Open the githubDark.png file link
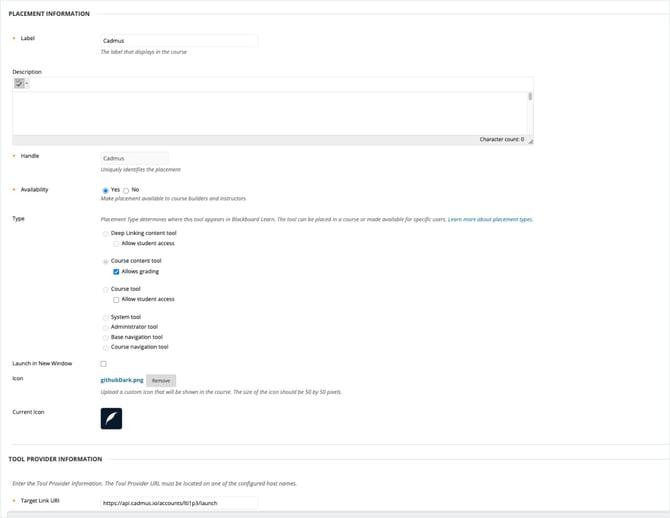Screen dimensions: 670x518 pyautogui.click(x=122, y=380)
